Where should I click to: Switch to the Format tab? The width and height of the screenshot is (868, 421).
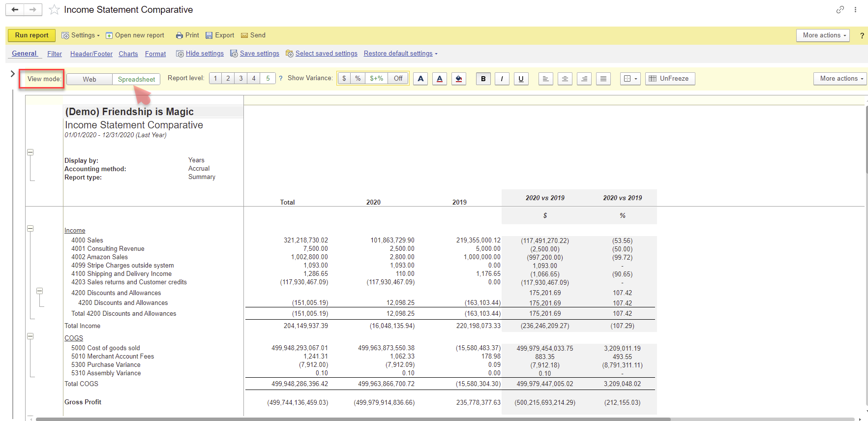(x=155, y=54)
